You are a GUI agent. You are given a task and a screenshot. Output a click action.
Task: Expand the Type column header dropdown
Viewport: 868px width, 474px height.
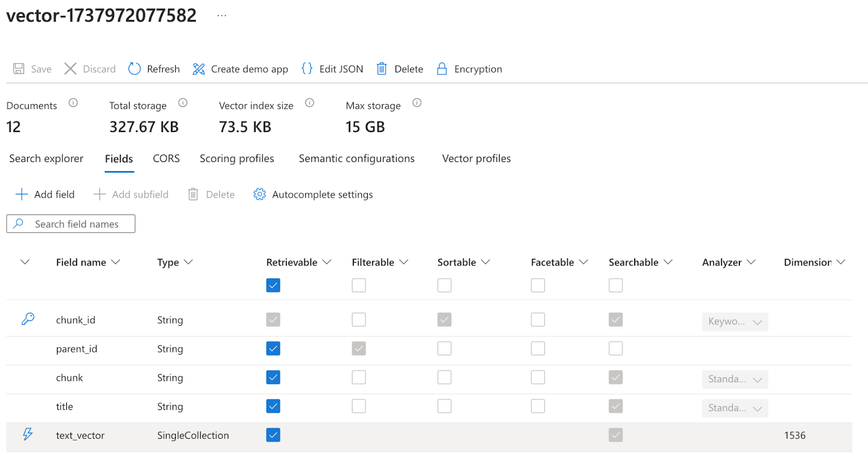point(188,262)
